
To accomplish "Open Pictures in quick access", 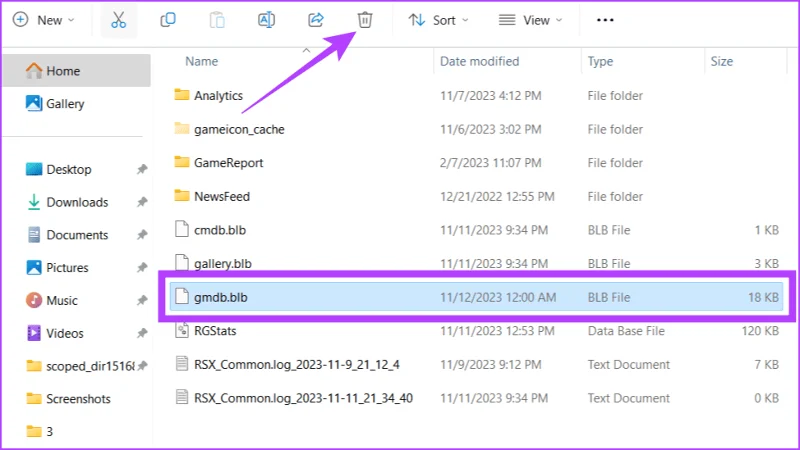I will [x=57, y=267].
